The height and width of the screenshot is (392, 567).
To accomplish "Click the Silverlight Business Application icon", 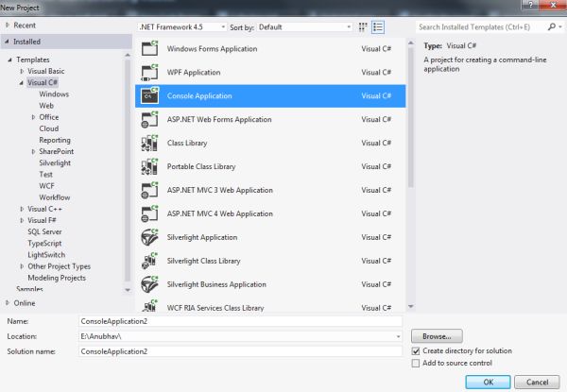I will pos(149,284).
